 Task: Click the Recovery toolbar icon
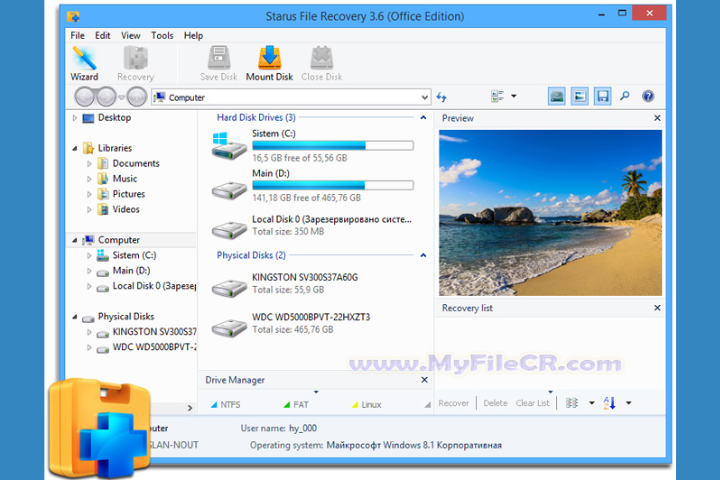(x=135, y=64)
